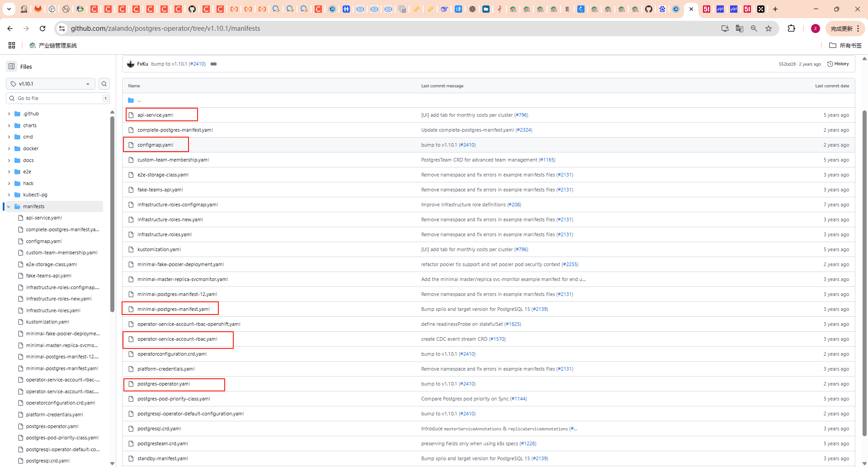The height and width of the screenshot is (467, 868).
Task: Select kustomization.yaml in the sidebar tree
Action: coord(47,322)
